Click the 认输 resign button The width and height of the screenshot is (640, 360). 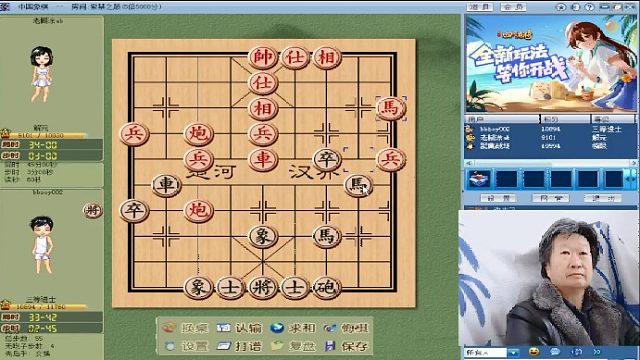click(239, 328)
